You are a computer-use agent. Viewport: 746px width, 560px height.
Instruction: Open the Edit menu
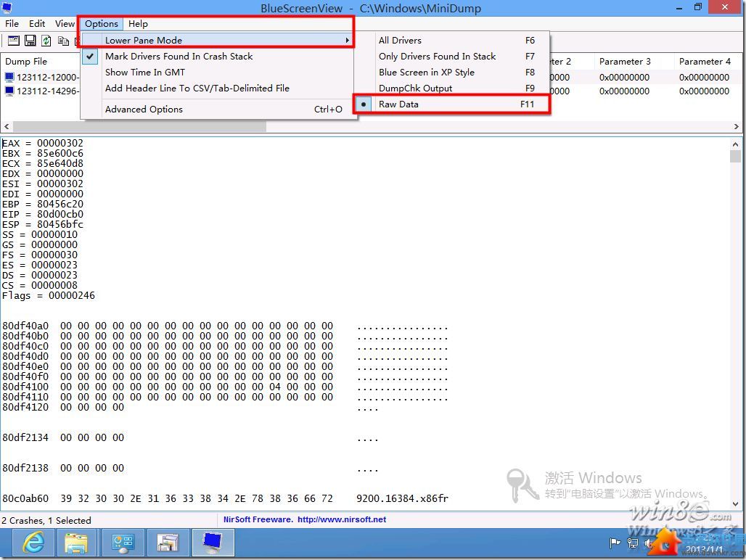37,24
